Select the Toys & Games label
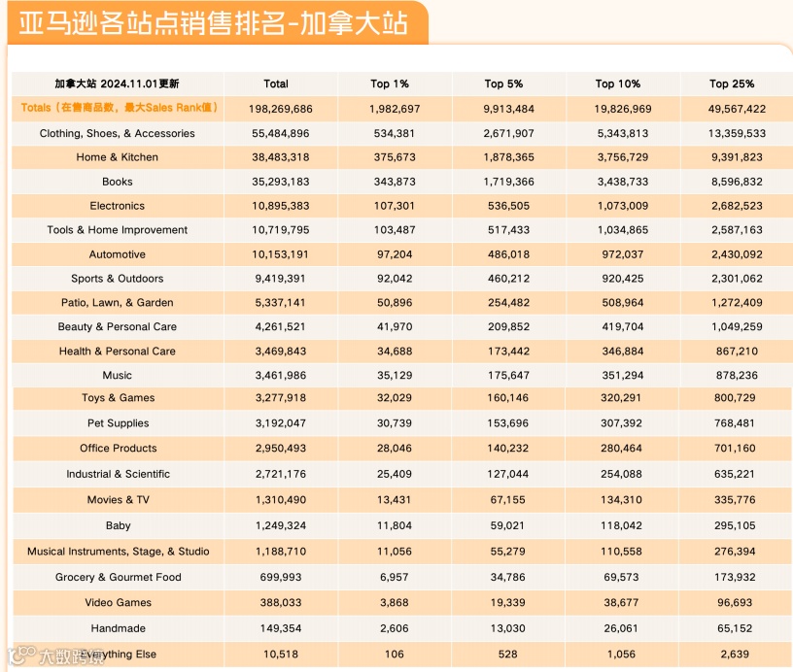This screenshot has width=793, height=672. pos(119,397)
